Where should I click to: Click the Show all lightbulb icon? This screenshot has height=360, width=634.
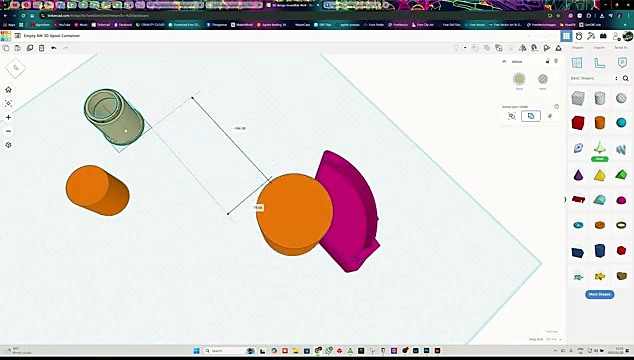456,48
